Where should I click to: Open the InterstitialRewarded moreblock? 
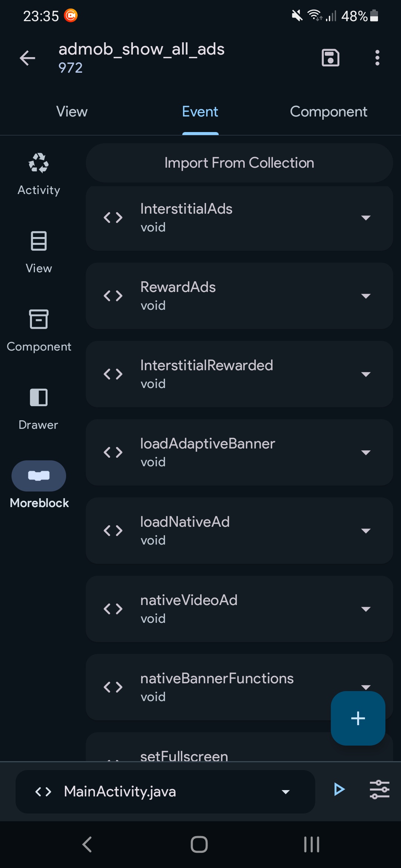(x=239, y=374)
